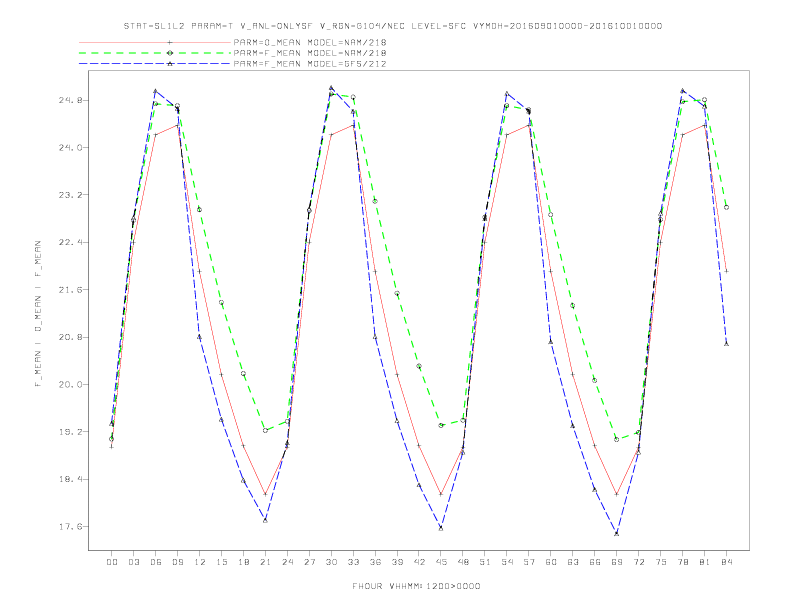Click x-axis forecast hour label 30
792x612 pixels.
(331, 562)
